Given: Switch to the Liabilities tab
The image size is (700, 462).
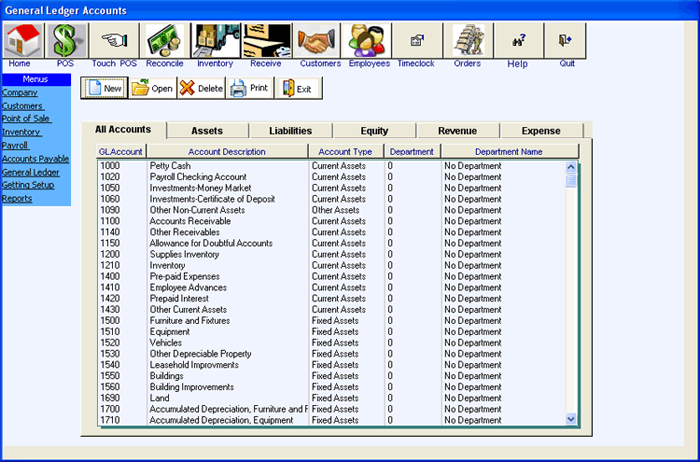Looking at the screenshot, I should [291, 131].
